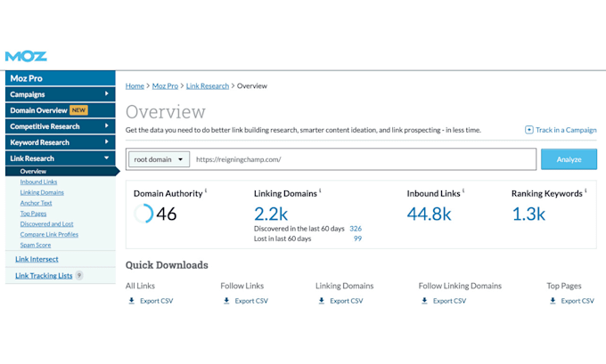This screenshot has height=364, width=606.
Task: Click Export CSV under Follow Links
Action: (x=251, y=301)
